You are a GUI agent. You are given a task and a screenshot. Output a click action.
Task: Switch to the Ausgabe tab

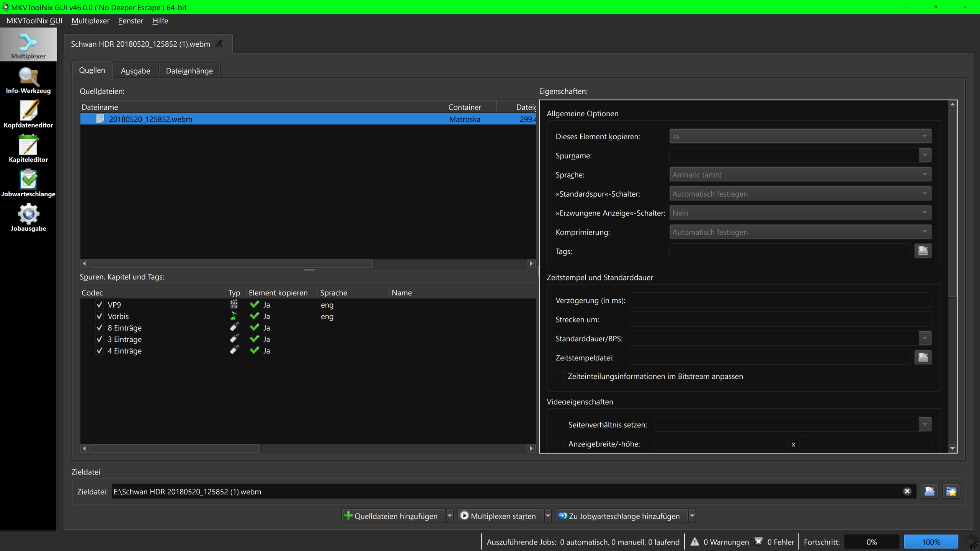[136, 71]
